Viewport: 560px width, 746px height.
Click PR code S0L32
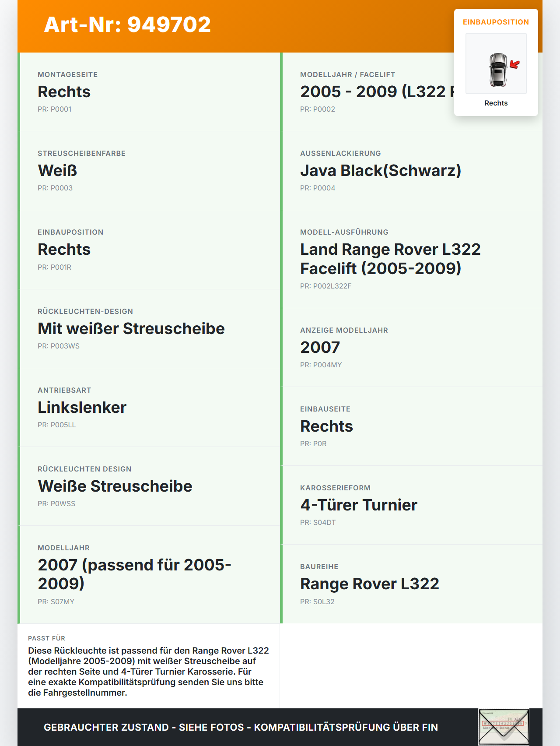coord(317,602)
